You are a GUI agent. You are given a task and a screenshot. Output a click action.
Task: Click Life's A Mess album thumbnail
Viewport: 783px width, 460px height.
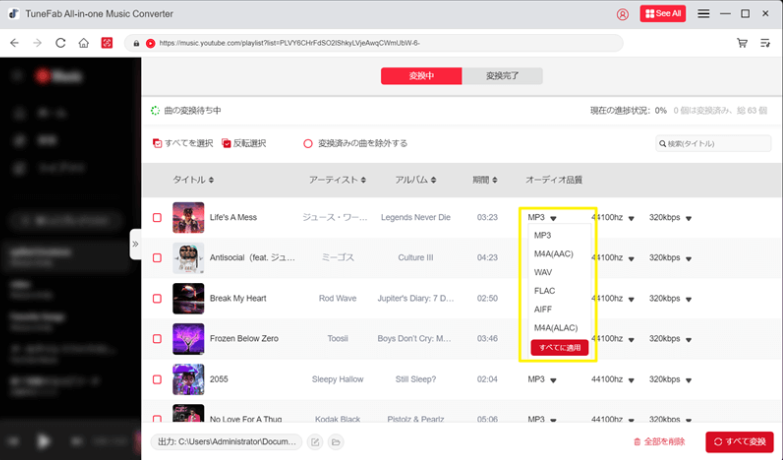point(188,218)
